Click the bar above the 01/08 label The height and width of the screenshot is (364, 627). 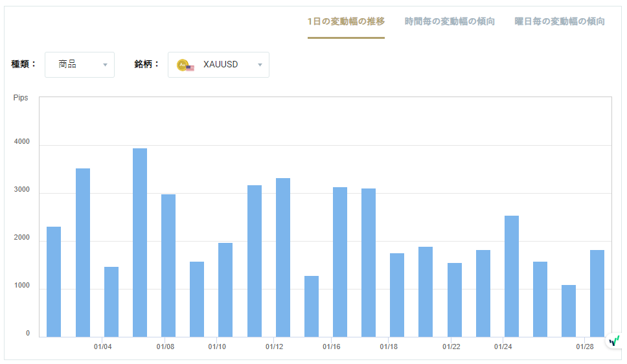coord(168,266)
